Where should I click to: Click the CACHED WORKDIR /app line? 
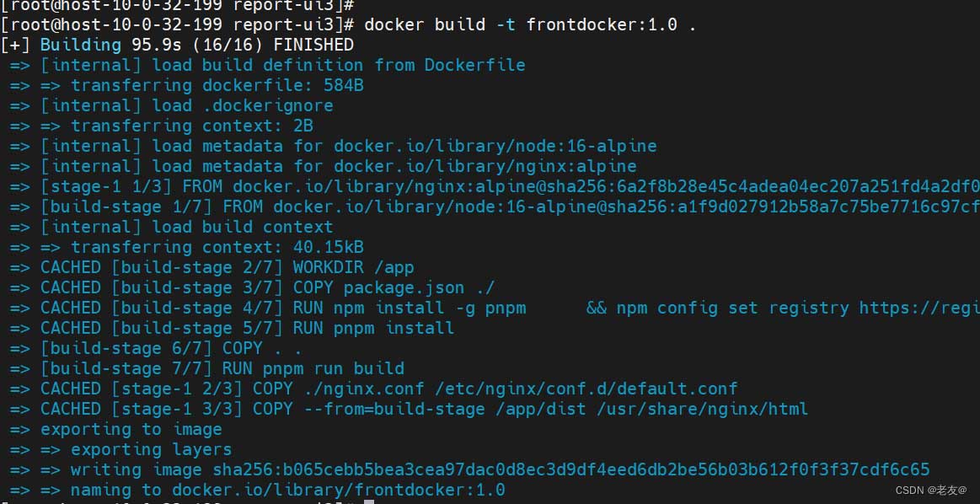pos(212,267)
